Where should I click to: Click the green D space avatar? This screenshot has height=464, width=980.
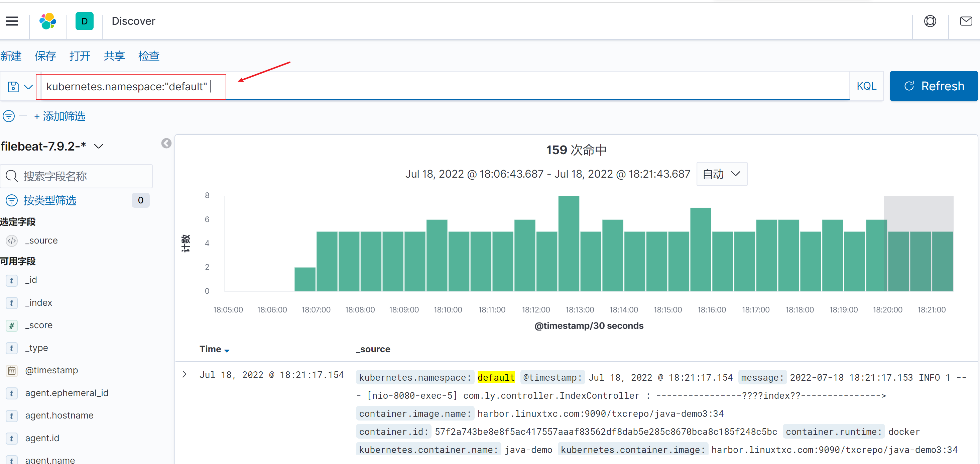pyautogui.click(x=84, y=21)
